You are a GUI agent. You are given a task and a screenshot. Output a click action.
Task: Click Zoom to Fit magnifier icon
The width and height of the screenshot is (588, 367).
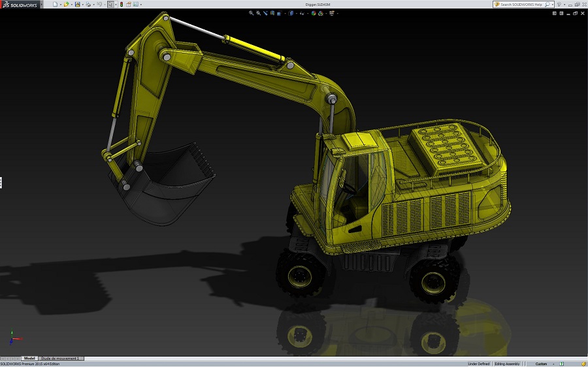(x=251, y=12)
